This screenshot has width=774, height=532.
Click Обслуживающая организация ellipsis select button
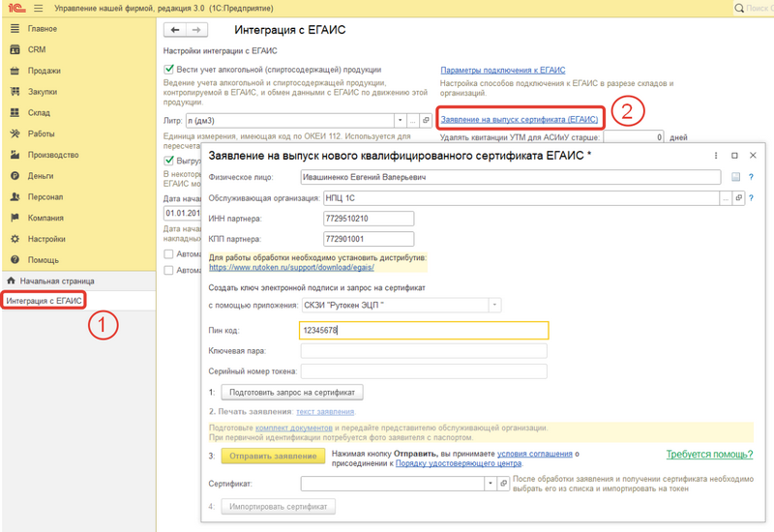[725, 198]
